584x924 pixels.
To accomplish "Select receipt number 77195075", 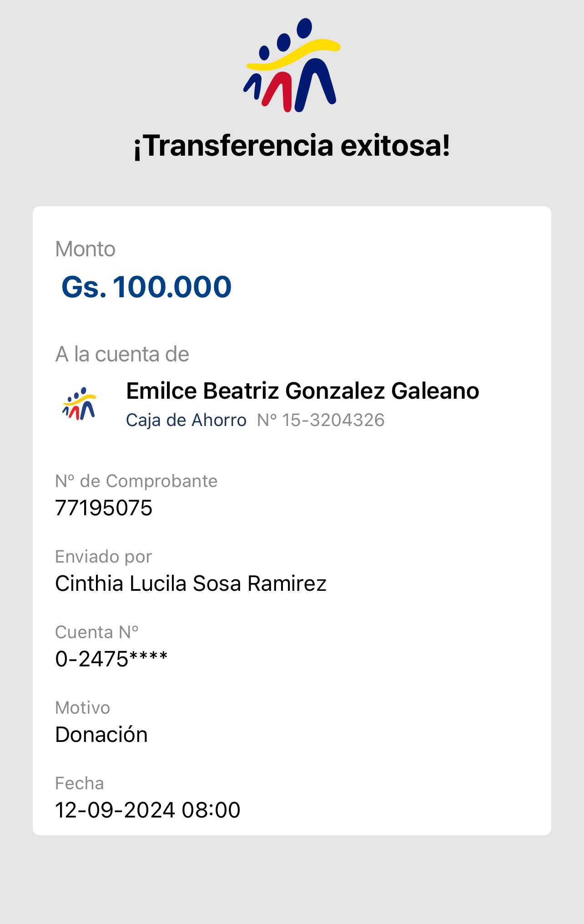I will 104,508.
